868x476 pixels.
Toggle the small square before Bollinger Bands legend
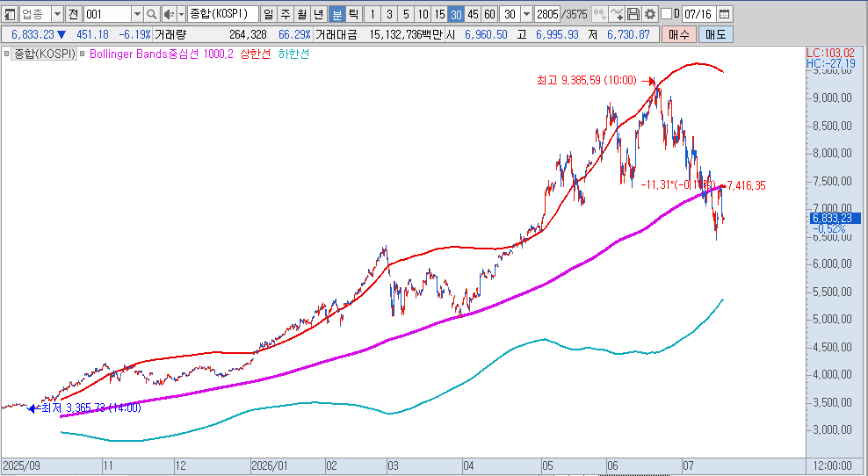click(83, 54)
